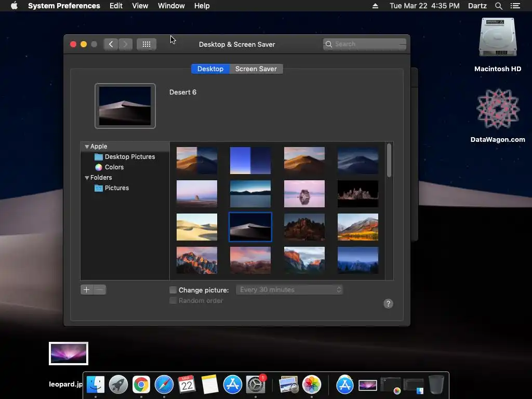Choose the light sand dunes wallpaper
532x399 pixels.
click(x=197, y=227)
